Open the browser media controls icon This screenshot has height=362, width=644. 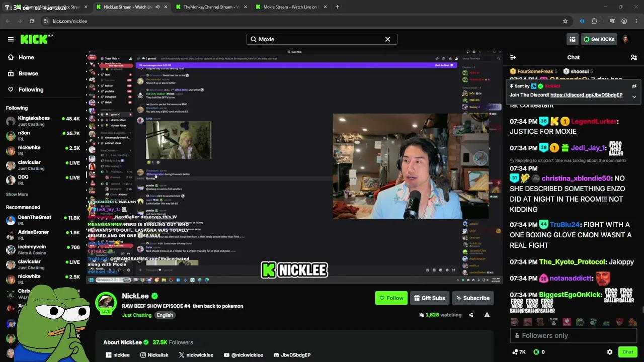(612, 21)
